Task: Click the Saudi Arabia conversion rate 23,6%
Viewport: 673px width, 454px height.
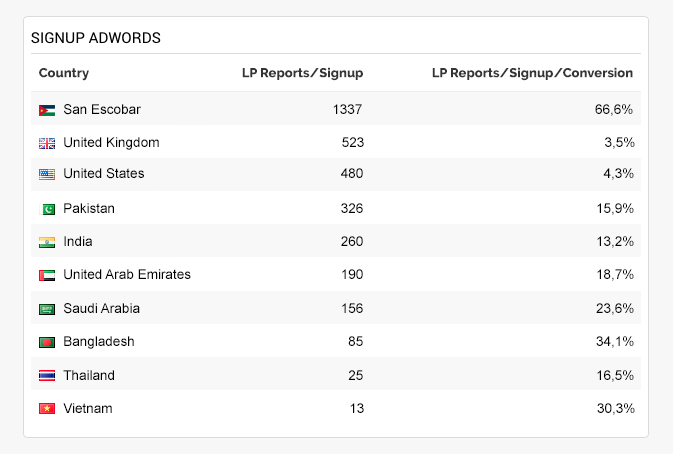Action: click(x=614, y=308)
